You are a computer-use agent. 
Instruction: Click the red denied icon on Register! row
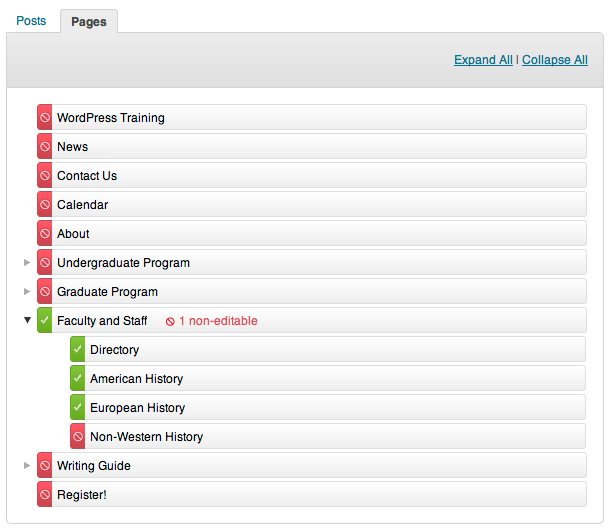coord(45,494)
